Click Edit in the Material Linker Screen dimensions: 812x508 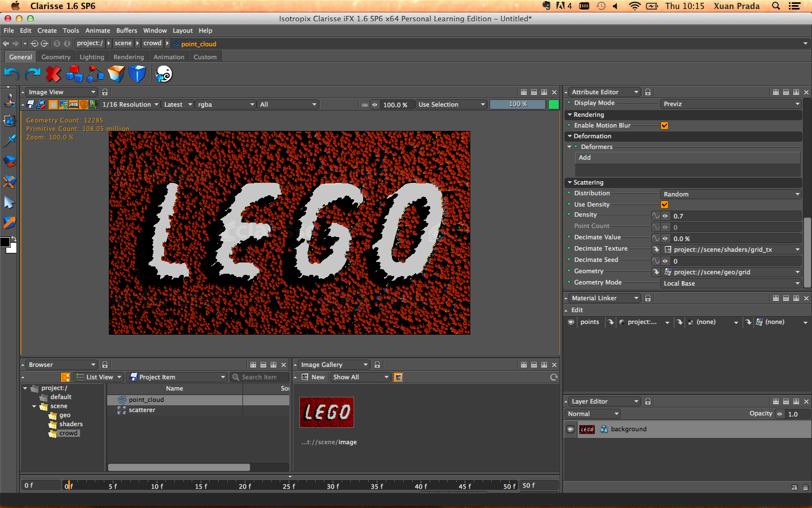tap(577, 310)
